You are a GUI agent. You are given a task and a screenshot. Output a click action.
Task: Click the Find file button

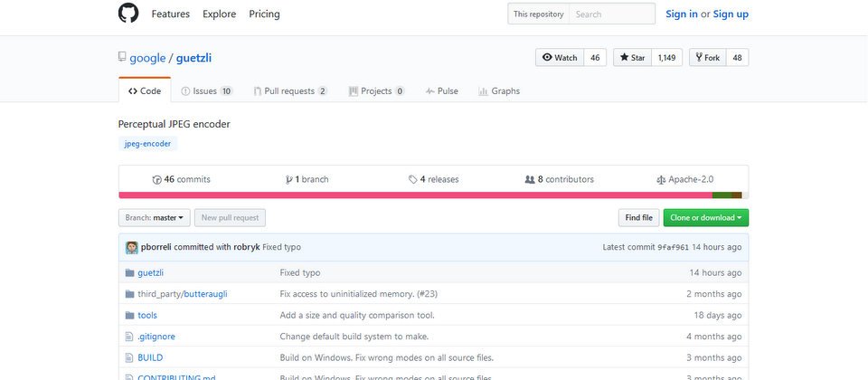639,218
